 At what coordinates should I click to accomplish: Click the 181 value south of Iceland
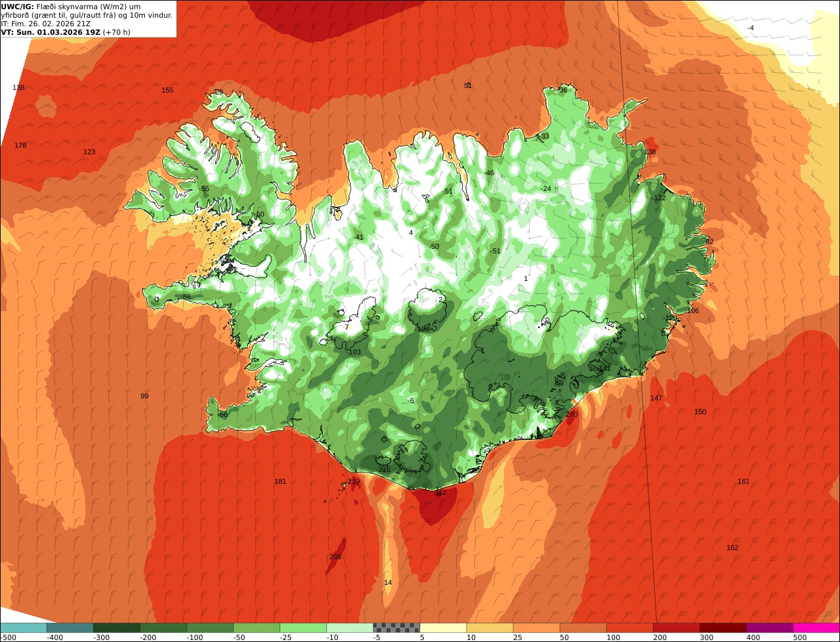tap(280, 481)
